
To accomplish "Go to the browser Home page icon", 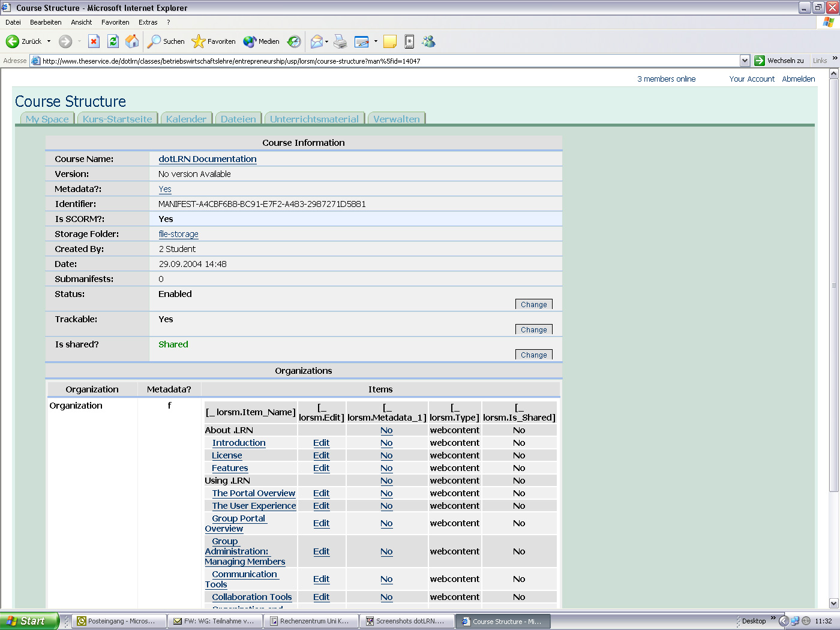I will (132, 41).
